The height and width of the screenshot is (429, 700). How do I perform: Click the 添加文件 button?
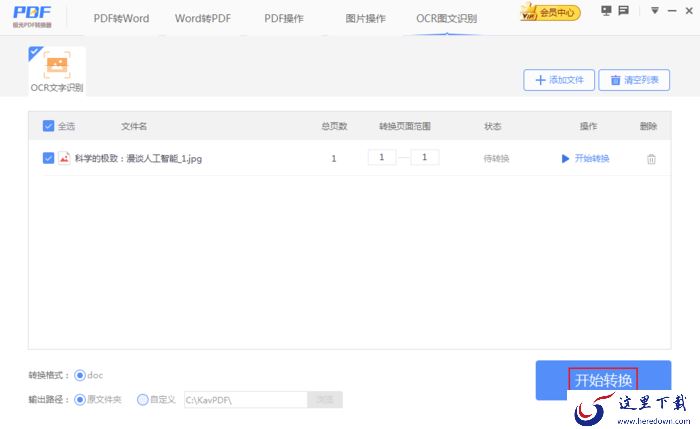click(x=559, y=80)
